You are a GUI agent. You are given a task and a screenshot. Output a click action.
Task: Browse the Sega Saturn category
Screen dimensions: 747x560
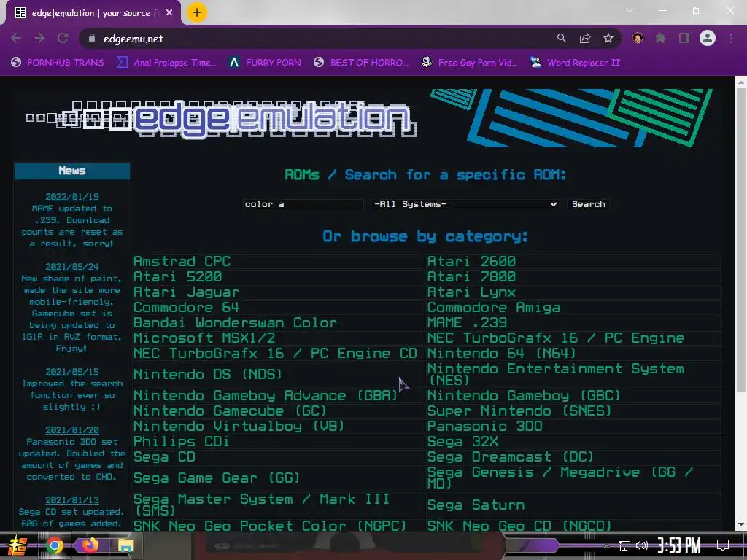coord(476,505)
